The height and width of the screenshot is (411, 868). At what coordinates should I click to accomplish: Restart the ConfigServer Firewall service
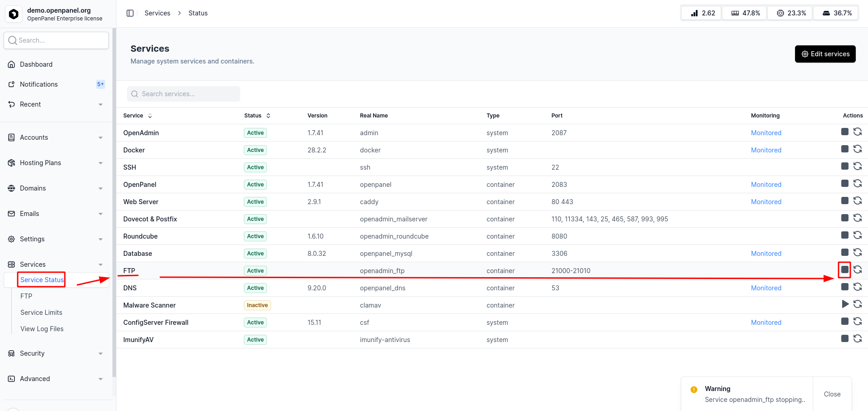pyautogui.click(x=858, y=321)
